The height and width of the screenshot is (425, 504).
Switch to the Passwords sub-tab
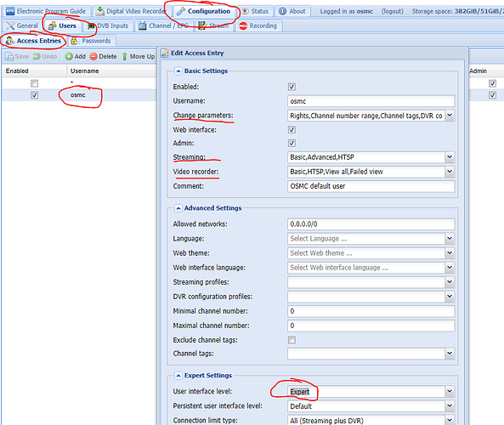tap(91, 41)
